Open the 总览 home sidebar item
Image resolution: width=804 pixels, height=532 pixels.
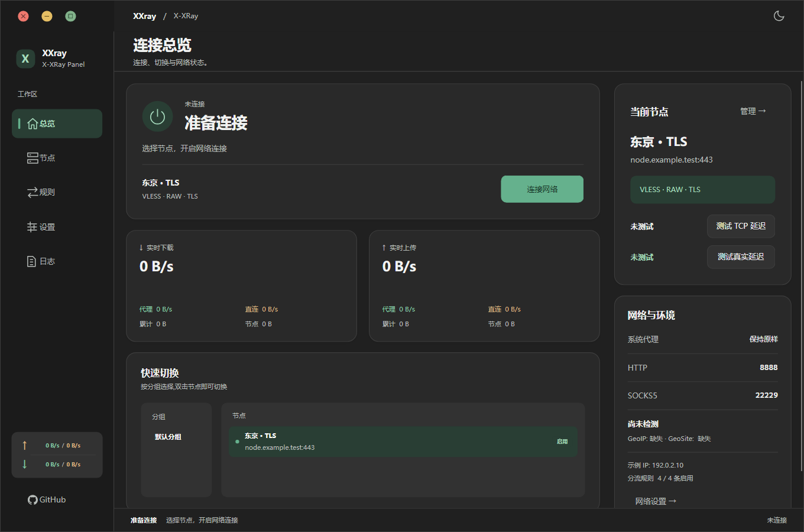click(x=57, y=124)
